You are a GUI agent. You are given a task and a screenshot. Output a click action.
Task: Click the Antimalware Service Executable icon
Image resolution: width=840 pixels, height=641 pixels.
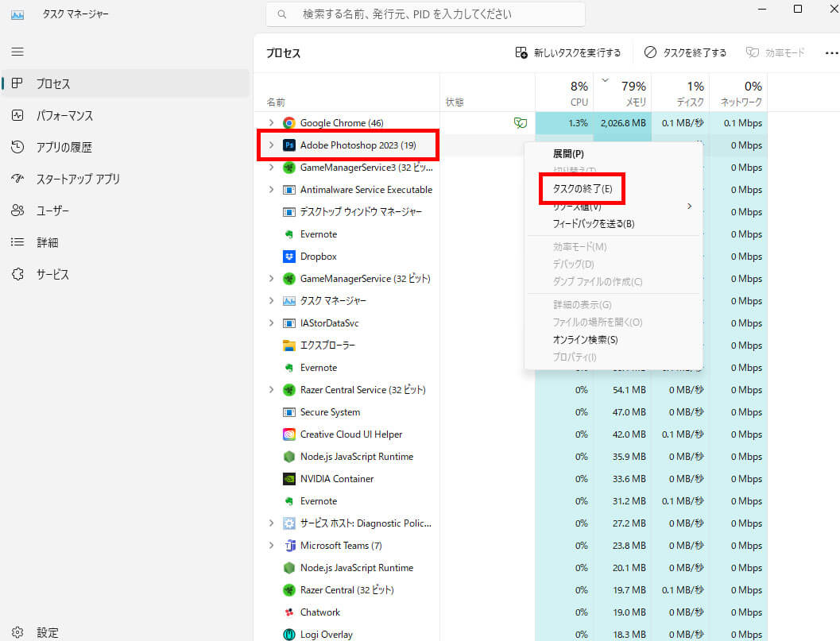click(x=288, y=190)
